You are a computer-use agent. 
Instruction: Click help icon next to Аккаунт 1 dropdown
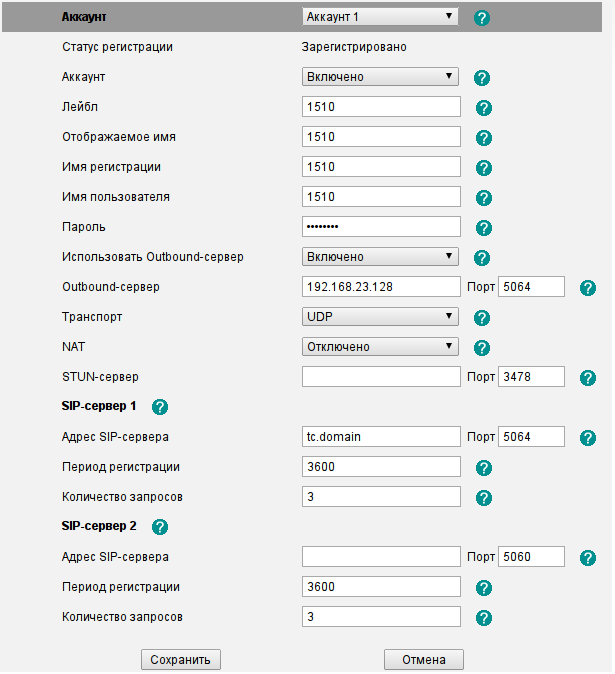click(x=481, y=18)
